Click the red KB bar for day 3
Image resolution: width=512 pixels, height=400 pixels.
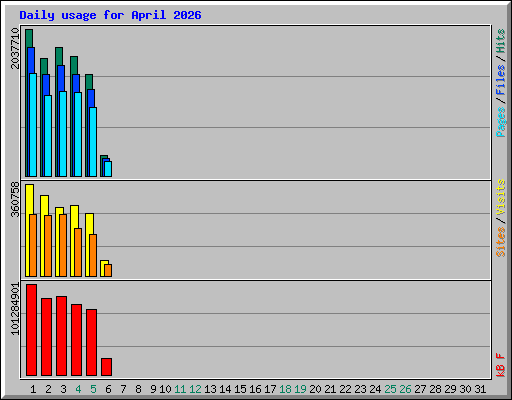click(61, 336)
